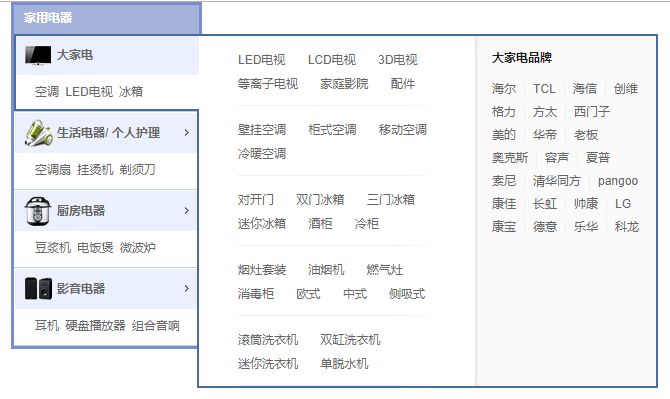Image resolution: width=670 pixels, height=399 pixels.
Task: Open the 硬盘播放器 link
Action: pyautogui.click(x=95, y=326)
